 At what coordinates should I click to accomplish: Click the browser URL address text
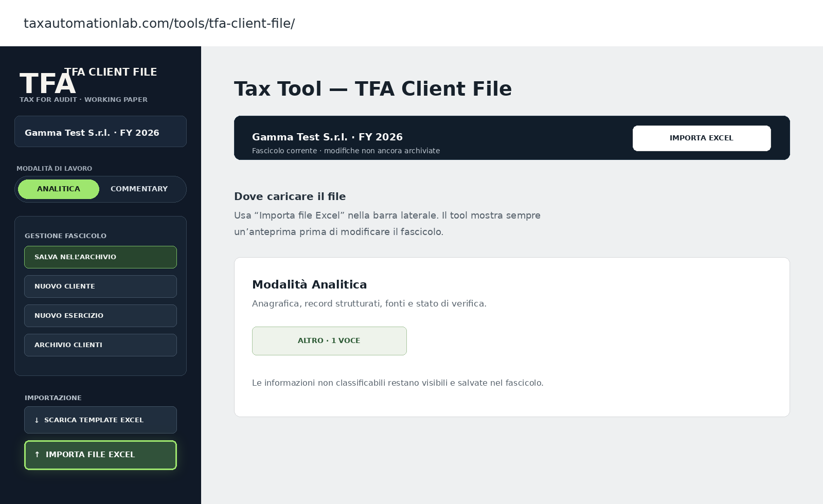click(x=159, y=23)
